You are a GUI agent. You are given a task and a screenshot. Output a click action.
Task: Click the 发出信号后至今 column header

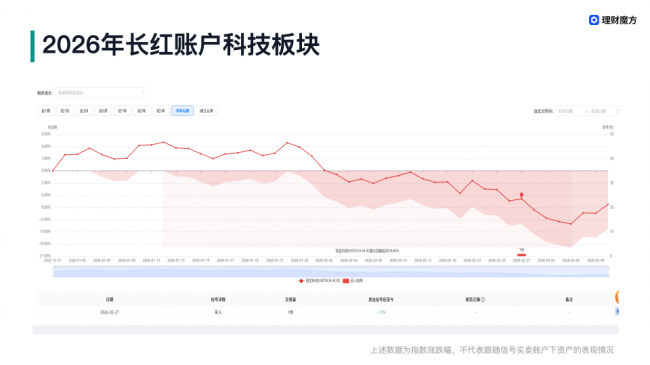(x=381, y=299)
